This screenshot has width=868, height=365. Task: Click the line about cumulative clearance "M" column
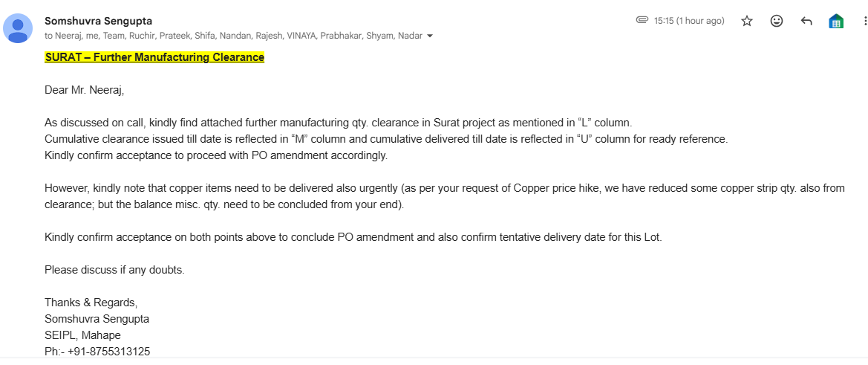click(x=386, y=139)
